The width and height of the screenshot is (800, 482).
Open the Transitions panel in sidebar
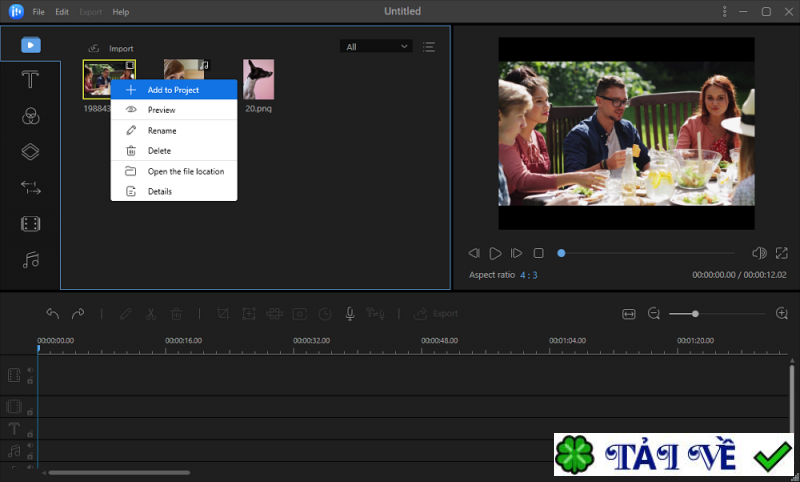coord(30,188)
